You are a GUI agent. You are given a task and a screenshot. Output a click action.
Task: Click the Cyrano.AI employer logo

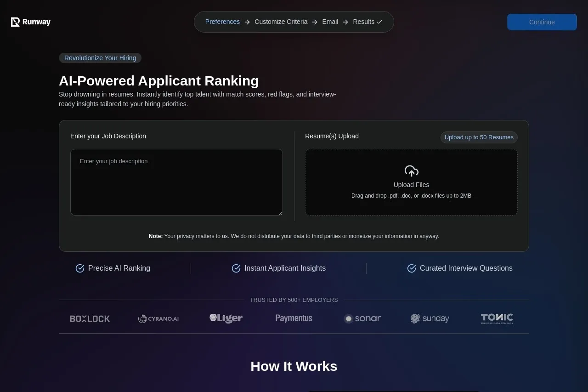[158, 318]
